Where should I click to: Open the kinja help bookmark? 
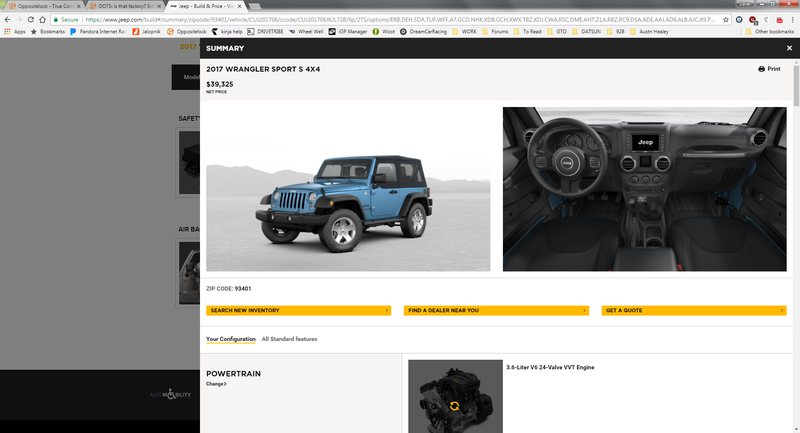click(x=227, y=32)
